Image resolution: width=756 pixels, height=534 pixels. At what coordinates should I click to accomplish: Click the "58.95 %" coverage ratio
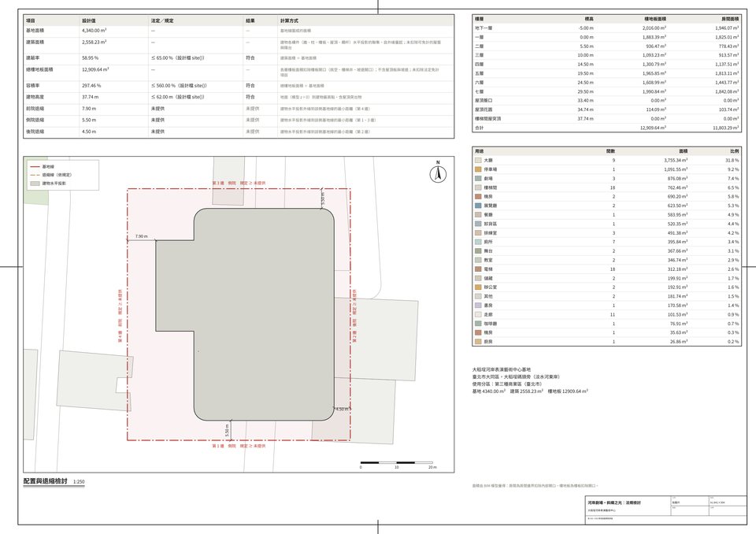pos(90,57)
